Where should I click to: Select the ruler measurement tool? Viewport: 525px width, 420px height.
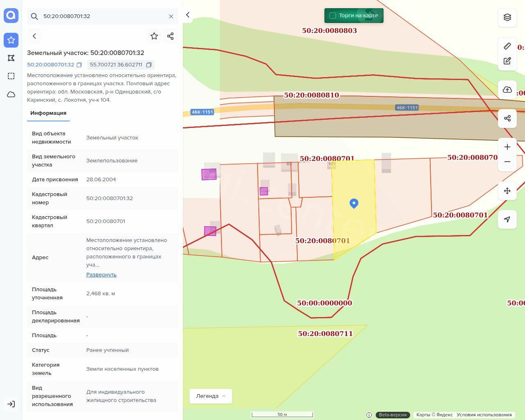(507, 46)
